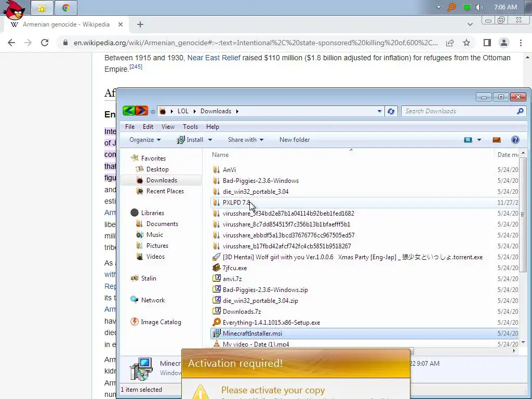The height and width of the screenshot is (399, 532).
Task: Share this page icon in Chrome
Action: pyautogui.click(x=450, y=43)
